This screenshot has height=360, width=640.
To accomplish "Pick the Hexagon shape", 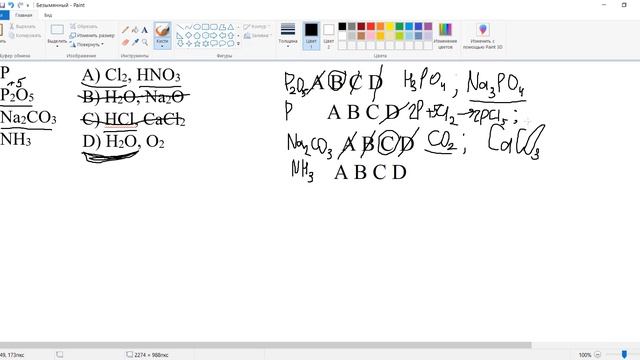I will coord(205,36).
